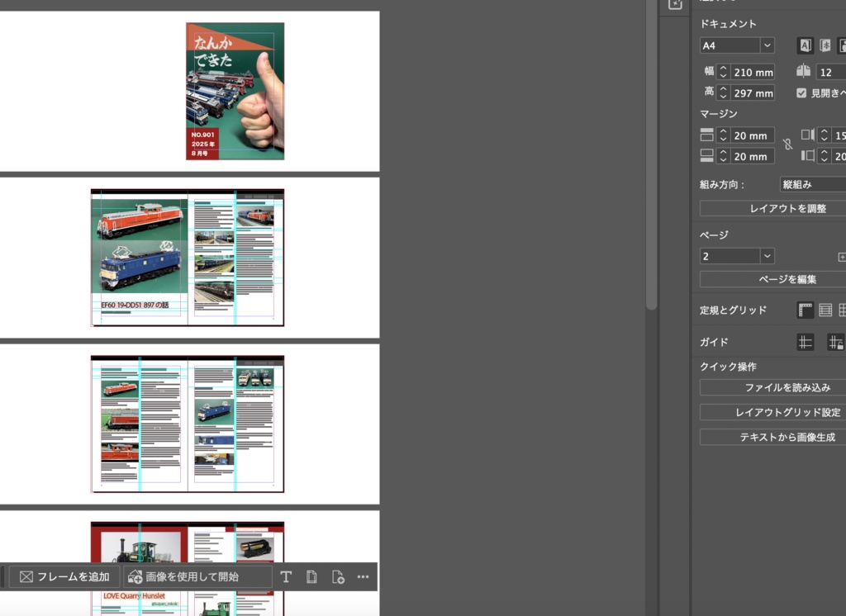Click the ガイド label

pos(714,342)
